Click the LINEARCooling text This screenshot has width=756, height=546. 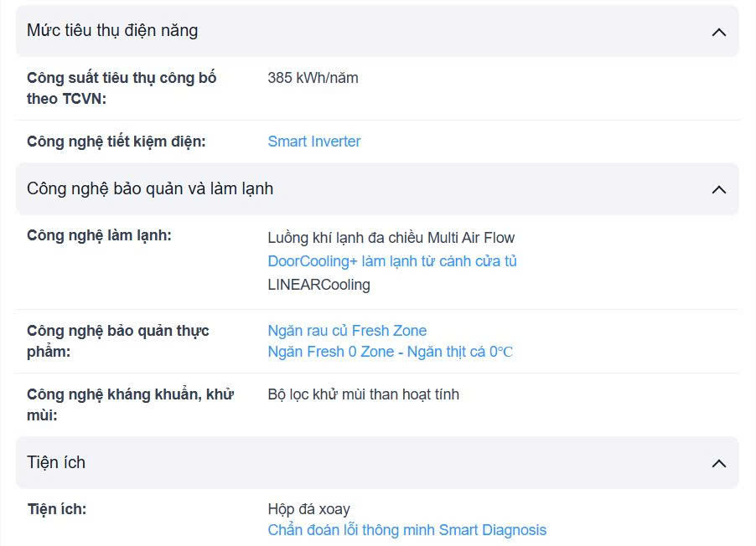[x=318, y=285]
